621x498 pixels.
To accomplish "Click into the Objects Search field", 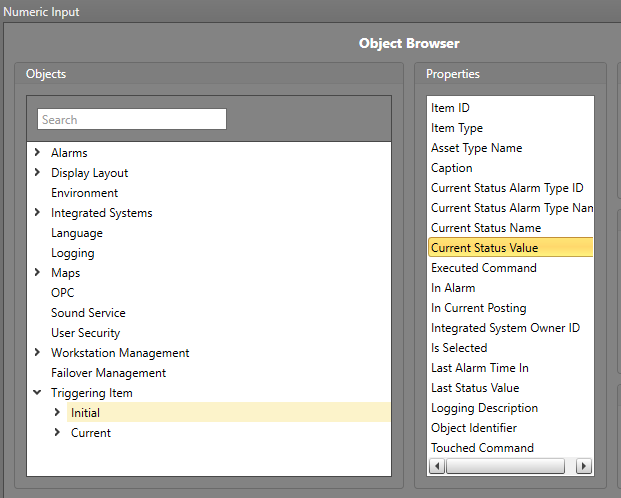I will (x=131, y=120).
